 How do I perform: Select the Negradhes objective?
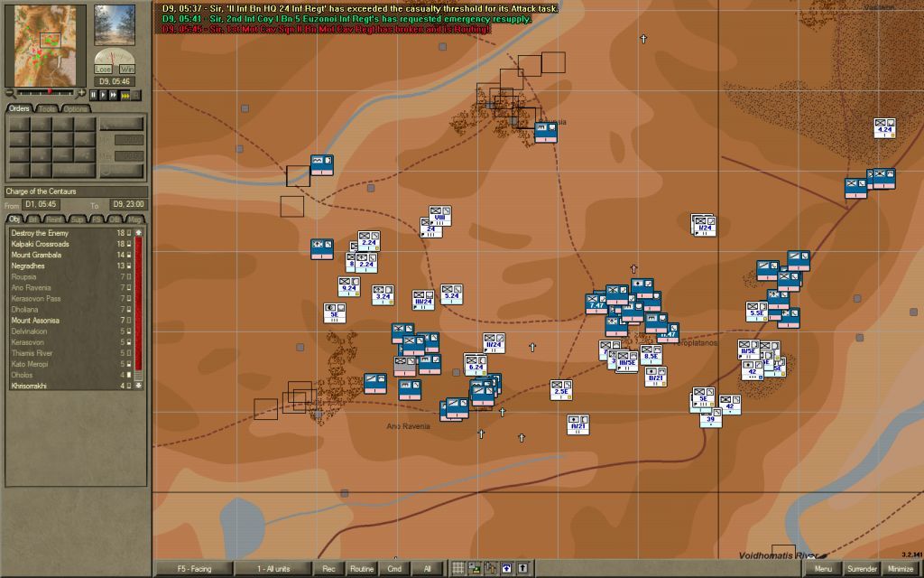tap(70, 266)
